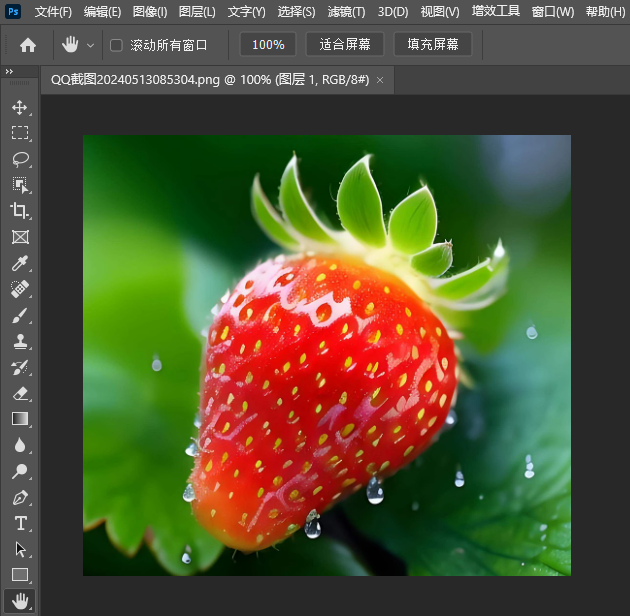
Task: Select the Rectangular Marquee tool
Action: click(x=20, y=133)
